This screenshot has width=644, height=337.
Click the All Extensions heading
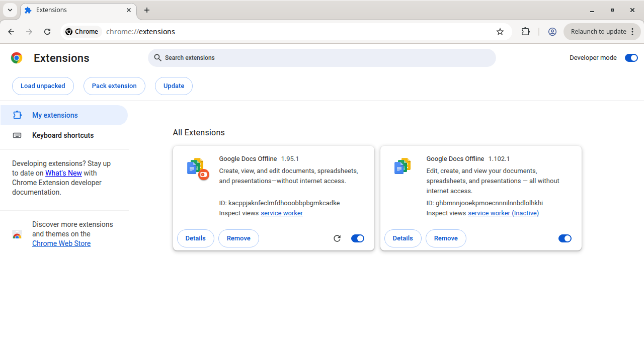pos(199,133)
